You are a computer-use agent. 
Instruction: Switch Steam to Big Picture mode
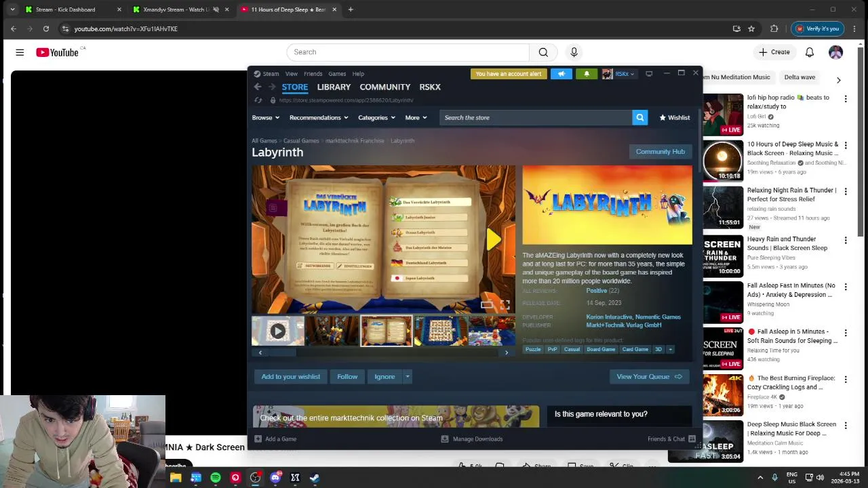(649, 74)
